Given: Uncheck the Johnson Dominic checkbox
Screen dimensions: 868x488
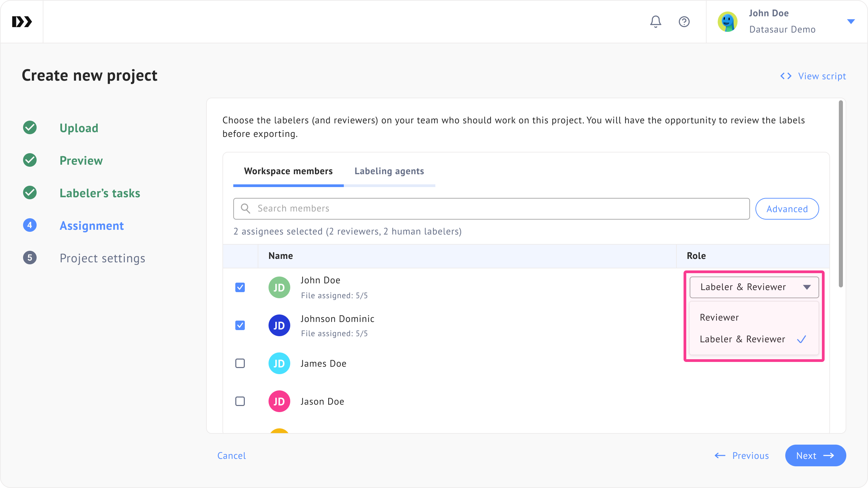Looking at the screenshot, I should click(x=240, y=325).
